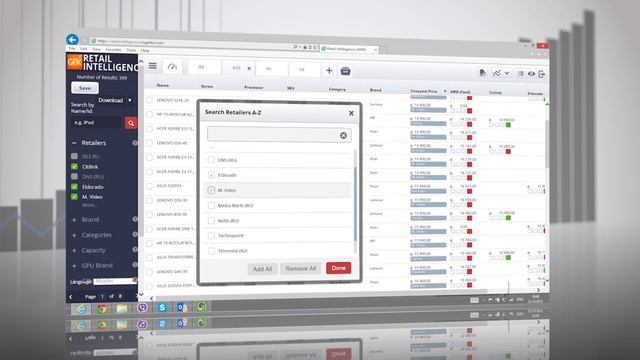Expand the Brand filter section
Viewport: 640px width, 360px height.
tap(74, 220)
